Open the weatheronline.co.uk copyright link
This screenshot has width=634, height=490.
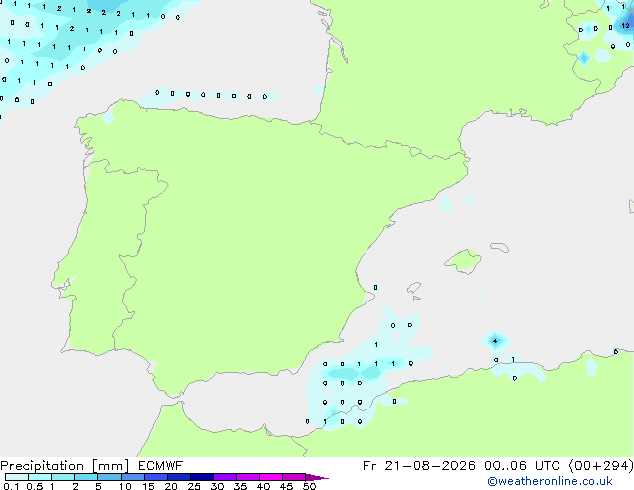pyautogui.click(x=549, y=481)
